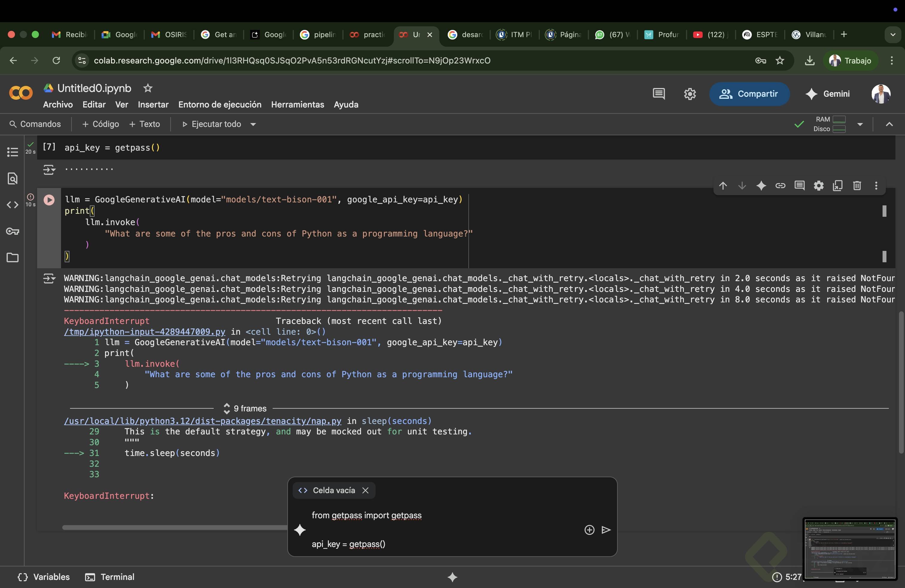Open the Files folder panel
The height and width of the screenshot is (588, 905).
[13, 257]
